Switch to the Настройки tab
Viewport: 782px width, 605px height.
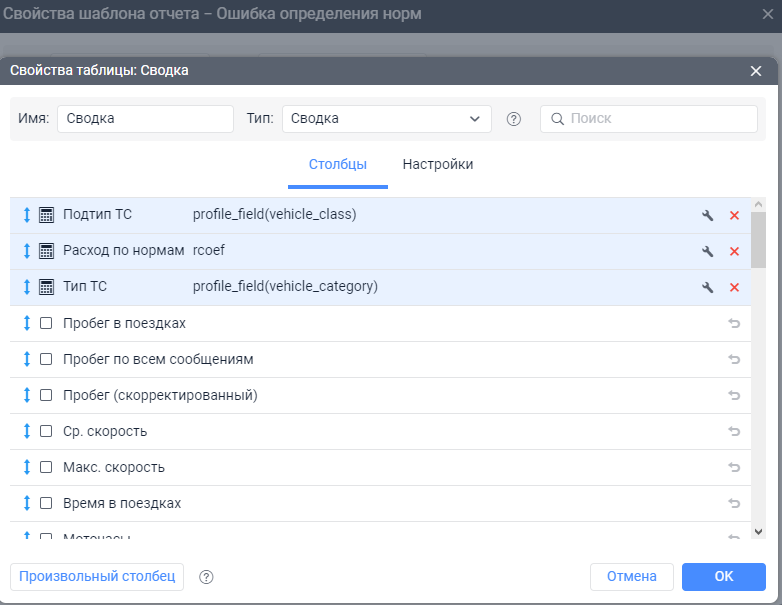point(438,164)
